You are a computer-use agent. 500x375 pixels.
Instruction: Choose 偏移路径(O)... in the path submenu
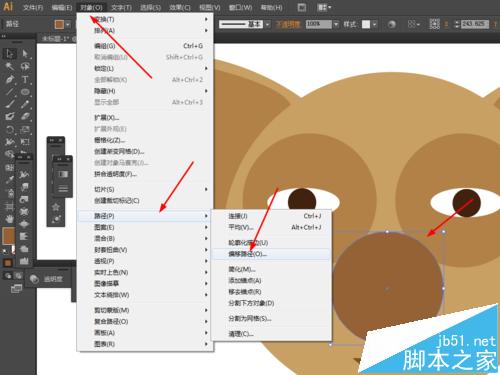click(x=271, y=254)
